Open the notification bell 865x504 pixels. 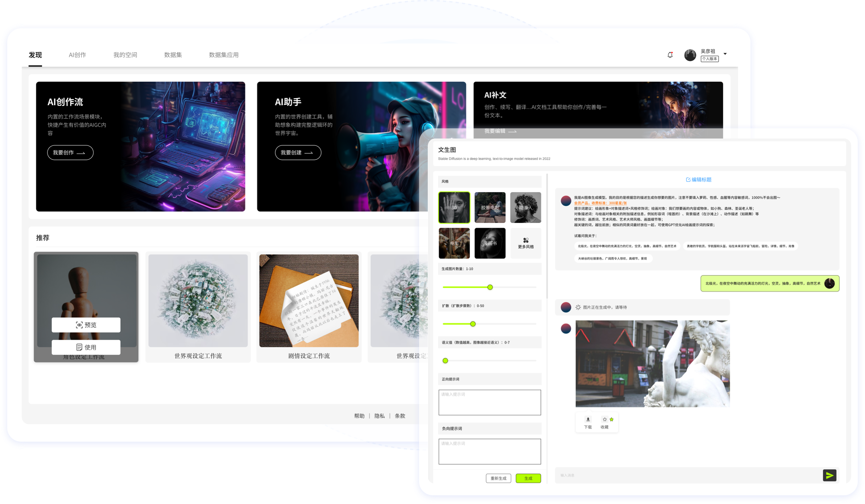pos(670,55)
